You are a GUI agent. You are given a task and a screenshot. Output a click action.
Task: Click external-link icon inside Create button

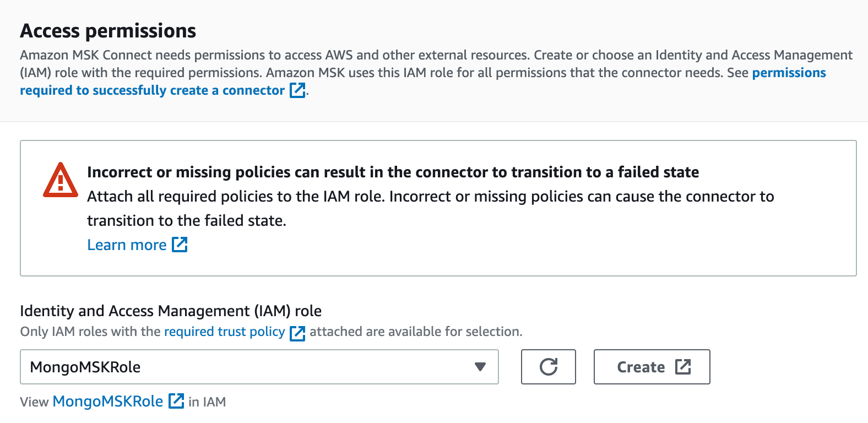tap(683, 367)
